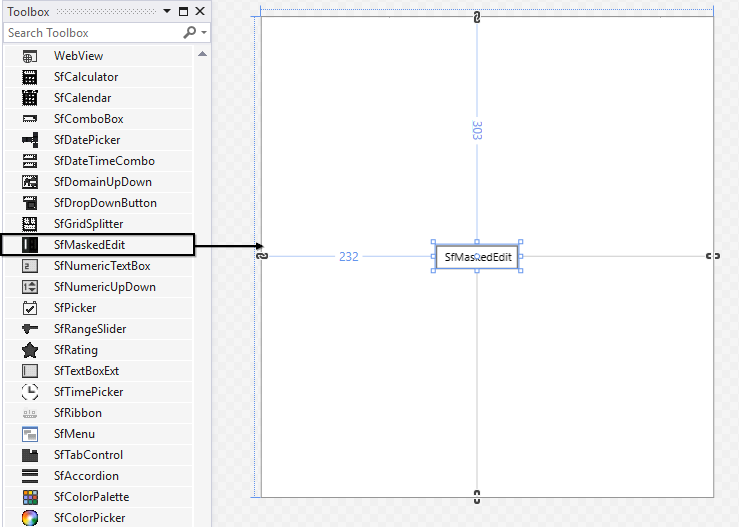Focus the Search Toolbox field
This screenshot has width=739, height=527.
[107, 33]
